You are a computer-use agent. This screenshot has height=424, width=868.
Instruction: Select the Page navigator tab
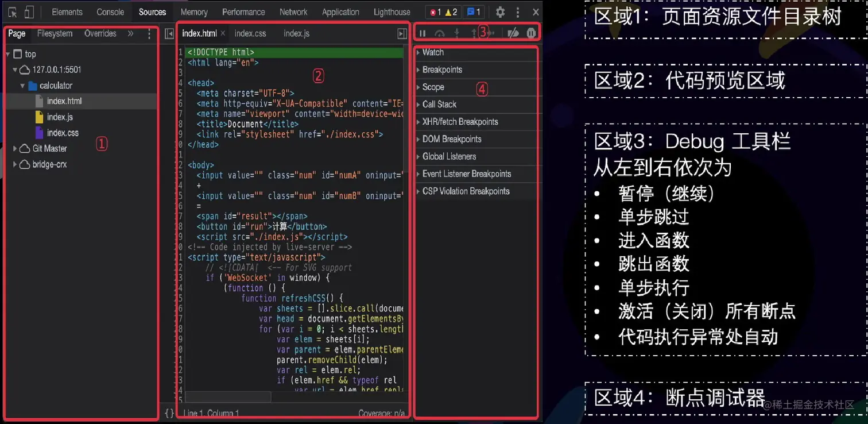tap(17, 33)
